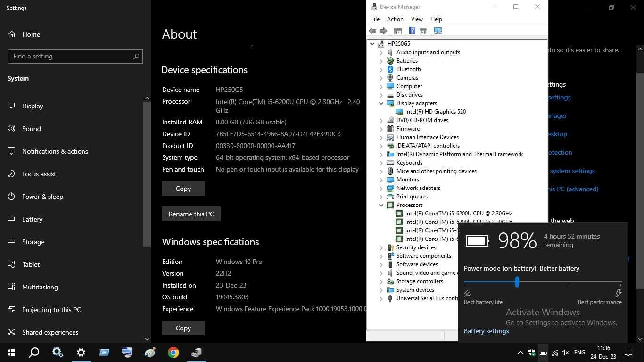Image resolution: width=644 pixels, height=362 pixels.
Task: Show hidden tray icons chevron
Action: coord(520,353)
